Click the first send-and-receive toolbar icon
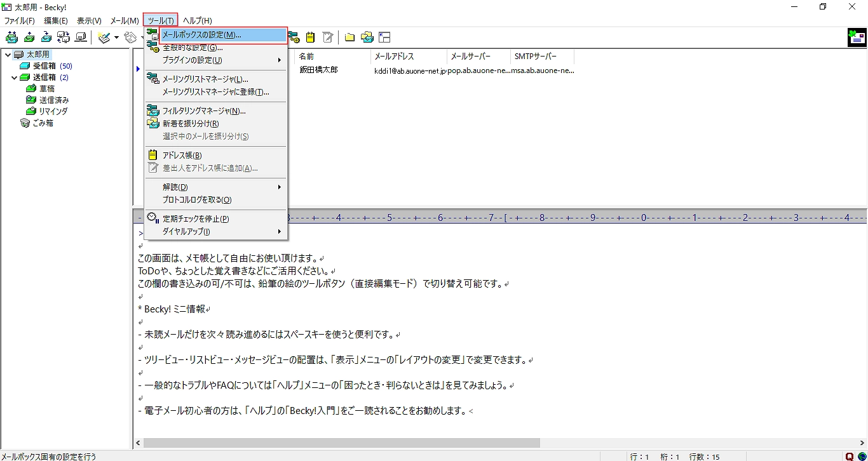Image resolution: width=868 pixels, height=461 pixels. point(11,37)
